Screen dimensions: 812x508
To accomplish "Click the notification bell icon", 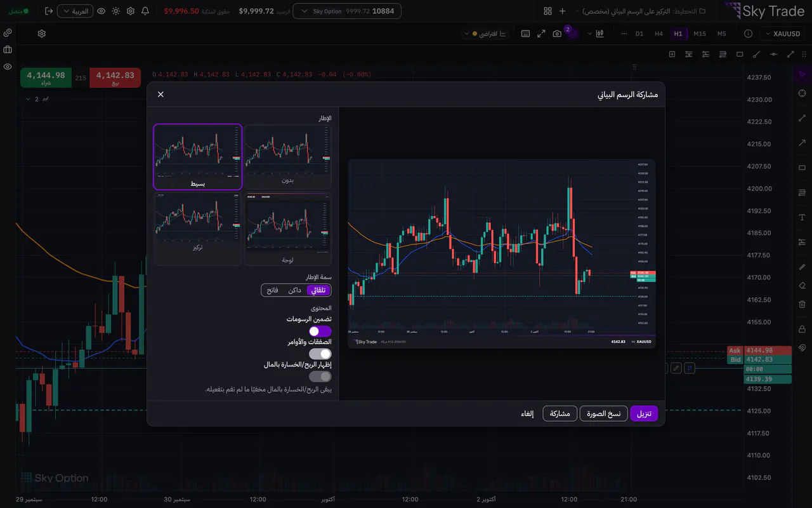I will click(x=145, y=11).
